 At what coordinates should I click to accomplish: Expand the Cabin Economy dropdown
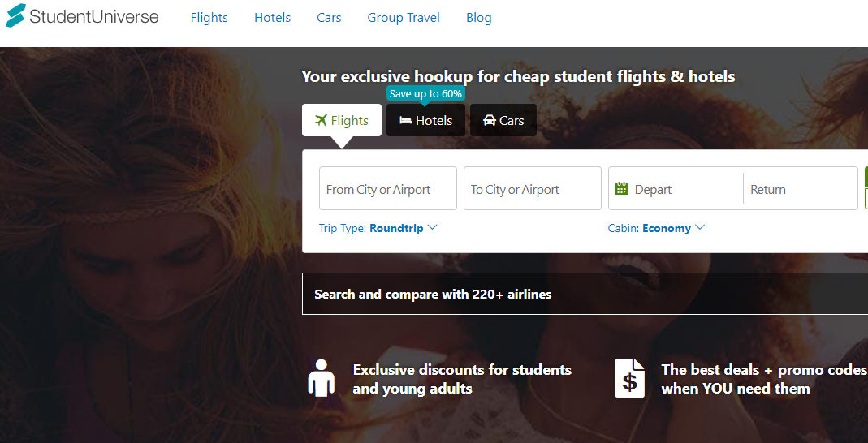point(674,228)
